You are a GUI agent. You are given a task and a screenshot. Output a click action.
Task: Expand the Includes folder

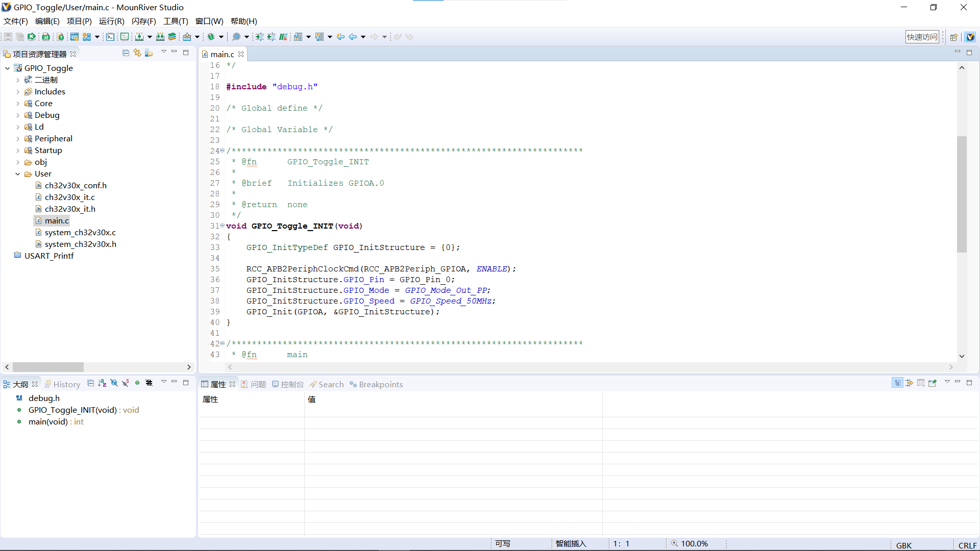point(18,92)
